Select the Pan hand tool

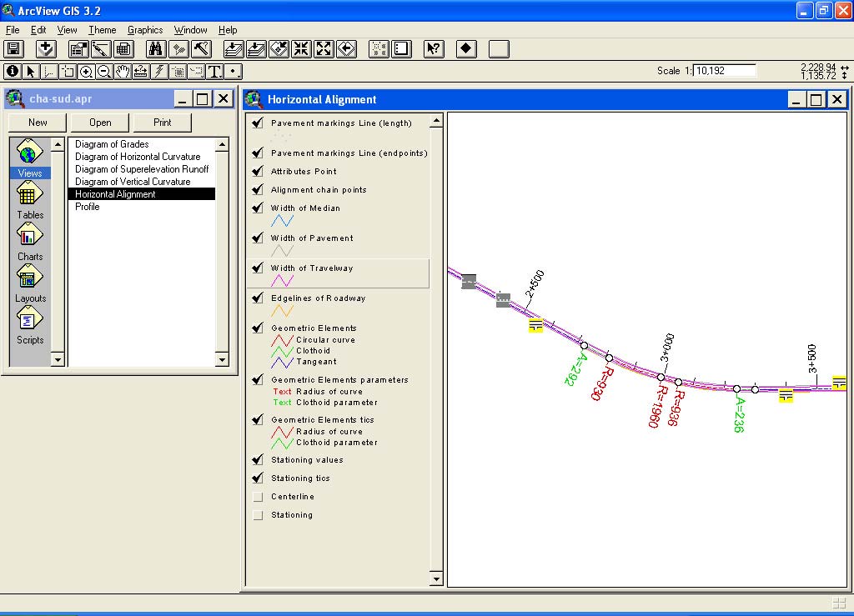click(x=123, y=72)
